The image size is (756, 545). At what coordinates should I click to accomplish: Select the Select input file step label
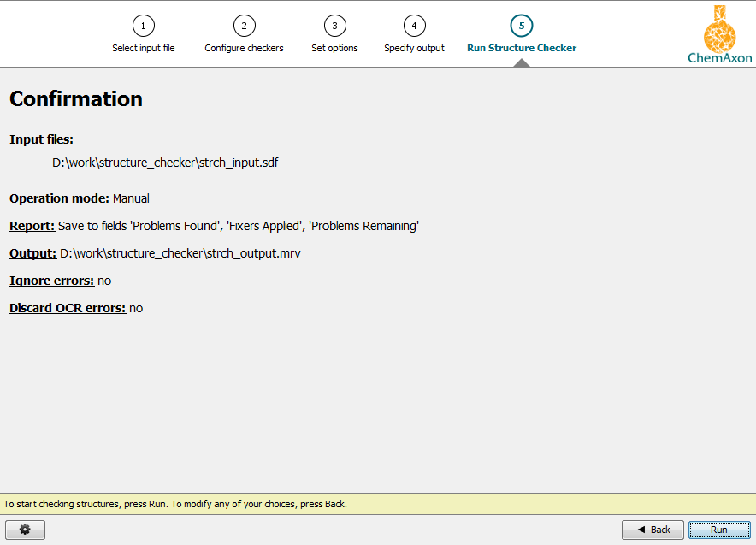coord(143,48)
